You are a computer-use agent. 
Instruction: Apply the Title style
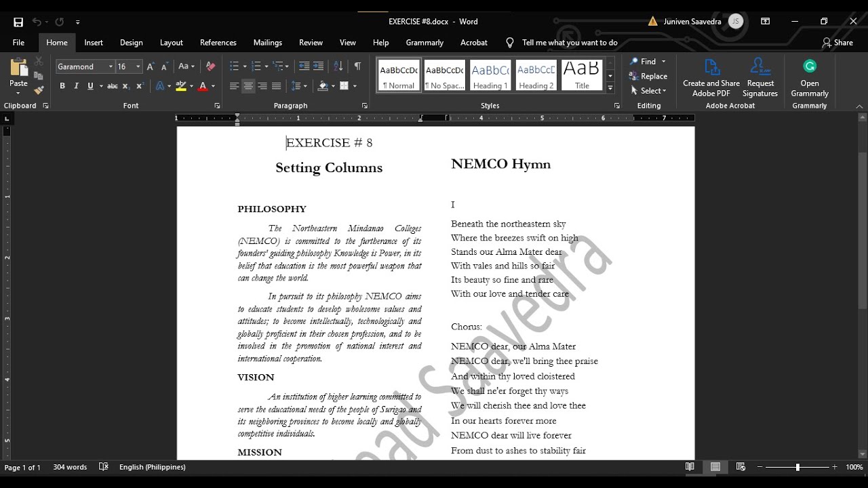(x=582, y=75)
